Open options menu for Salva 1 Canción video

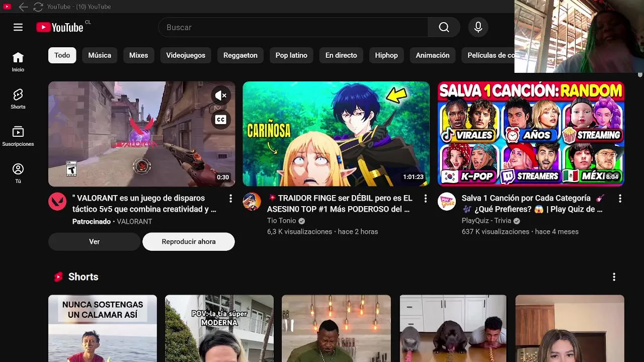point(620,199)
